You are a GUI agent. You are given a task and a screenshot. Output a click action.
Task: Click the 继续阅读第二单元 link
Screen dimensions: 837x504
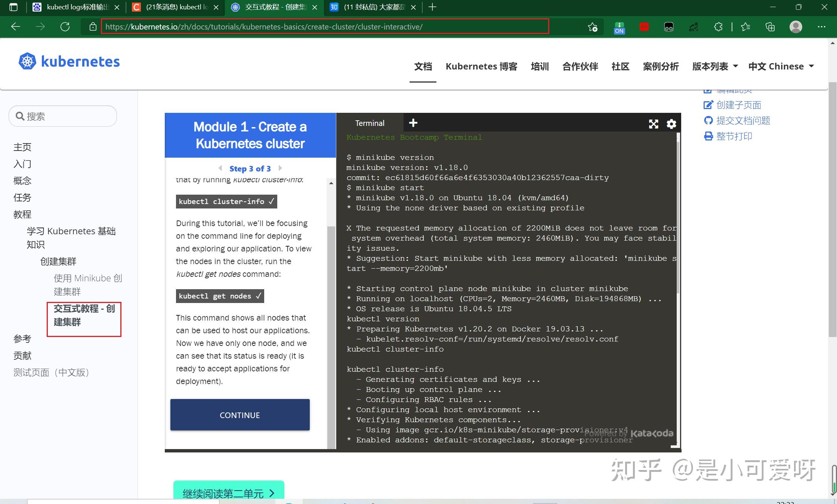click(x=228, y=493)
